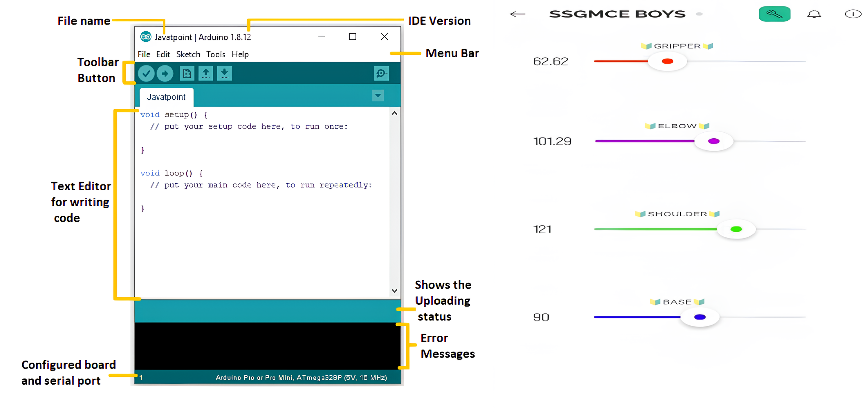The image size is (868, 414).
Task: Maximize the Arduino IDE window
Action: [x=352, y=37]
